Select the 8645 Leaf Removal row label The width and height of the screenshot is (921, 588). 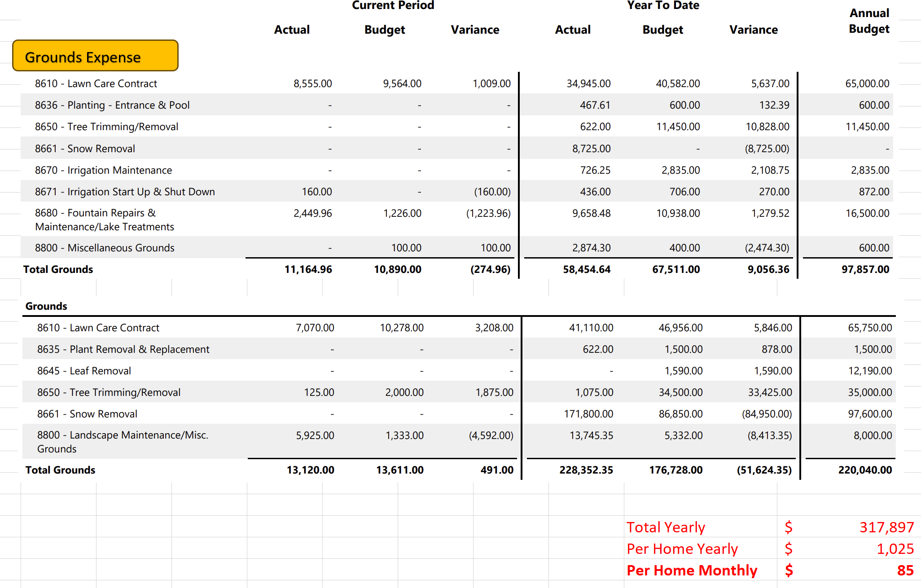[x=84, y=371]
